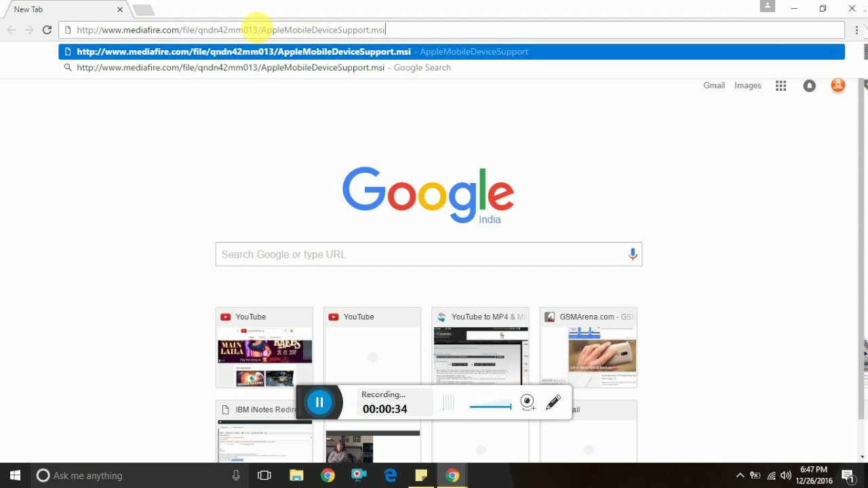Open Task View on taskbar

pos(264,476)
